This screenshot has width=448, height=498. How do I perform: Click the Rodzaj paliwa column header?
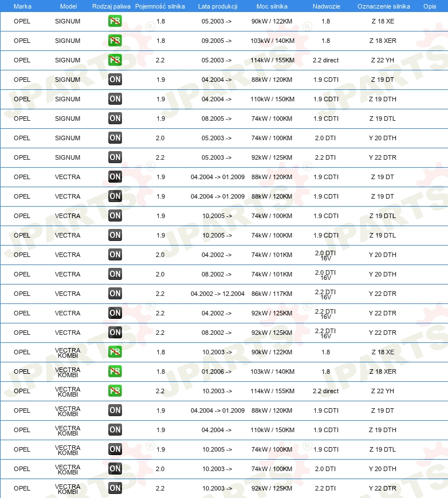111,6
